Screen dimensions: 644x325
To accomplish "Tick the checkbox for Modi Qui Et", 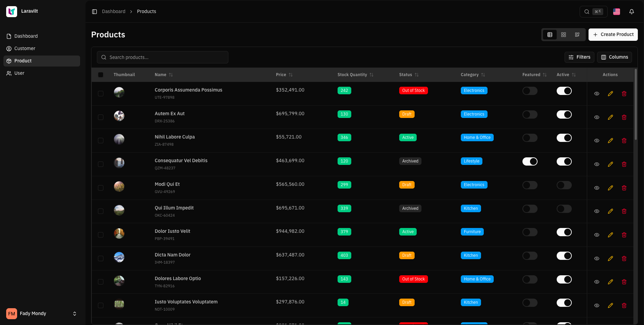I will tap(101, 188).
